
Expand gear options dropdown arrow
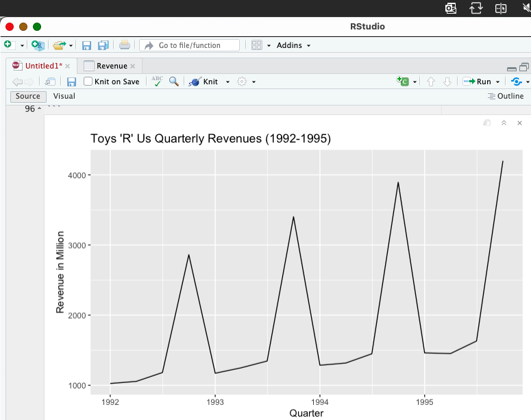(x=254, y=82)
